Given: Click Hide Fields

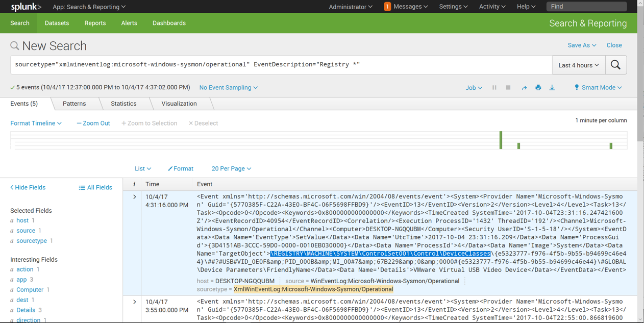Looking at the screenshot, I should (28, 188).
